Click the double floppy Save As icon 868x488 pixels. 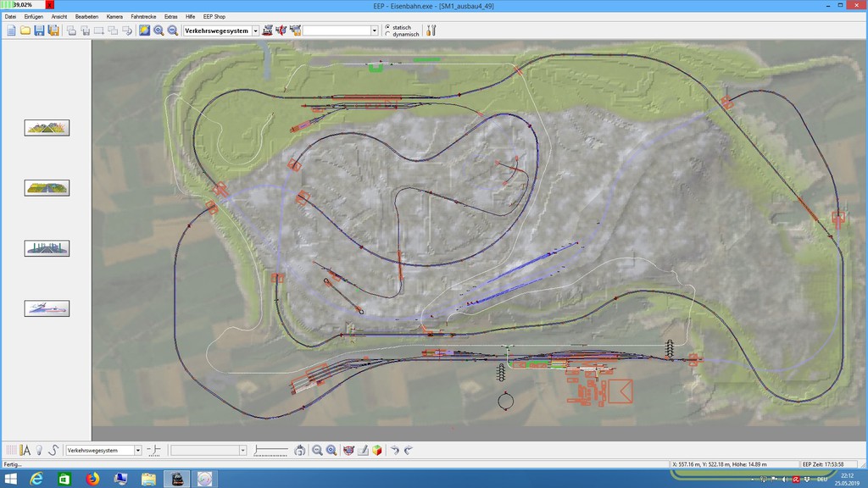pyautogui.click(x=53, y=30)
